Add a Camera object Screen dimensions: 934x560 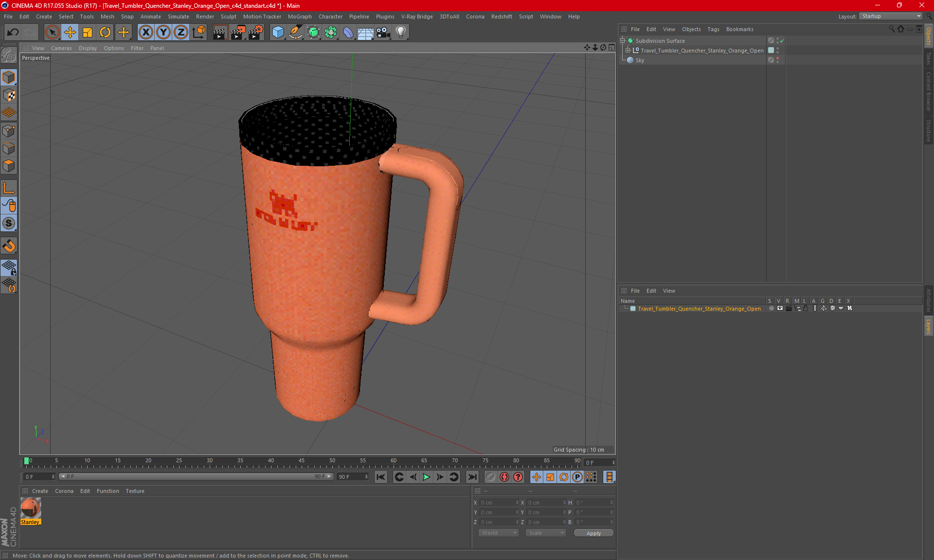tap(383, 32)
